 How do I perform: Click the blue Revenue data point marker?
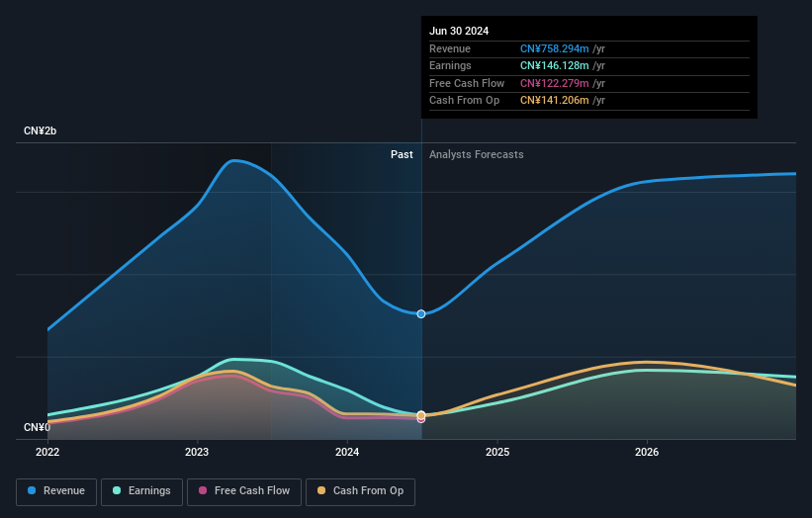pos(421,314)
